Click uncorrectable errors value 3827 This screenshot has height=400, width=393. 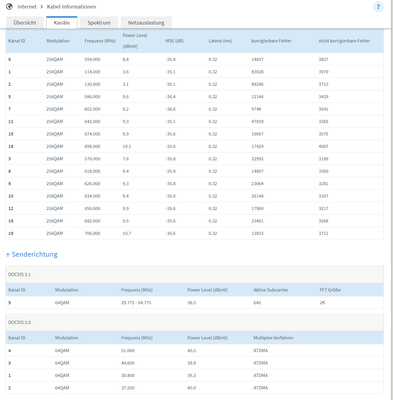(323, 59)
